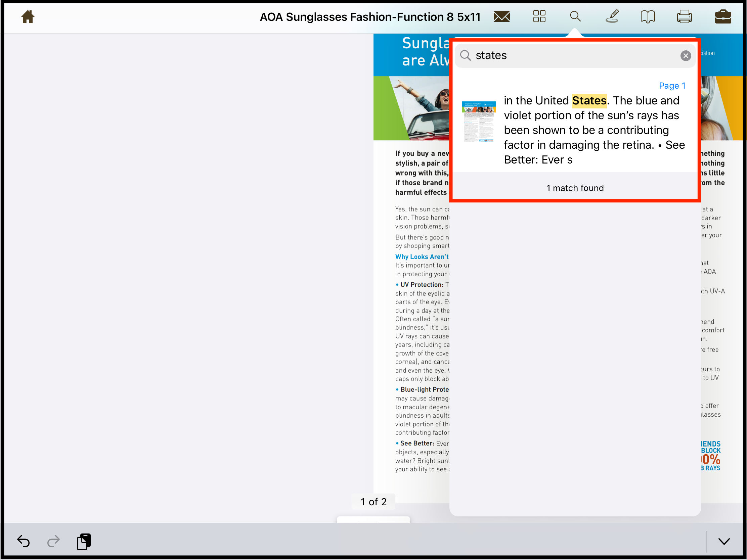Select the search magnifier icon
This screenshot has height=560, width=747.
point(575,16)
